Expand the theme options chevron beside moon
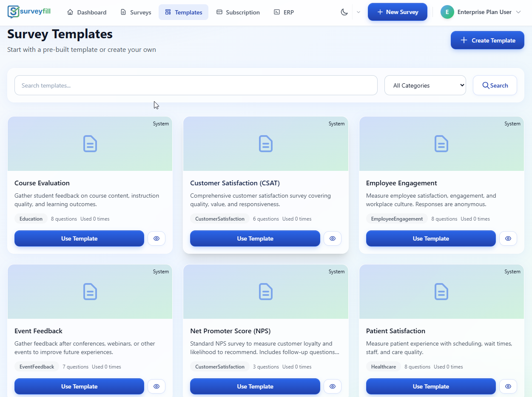The height and width of the screenshot is (397, 532). [358, 12]
